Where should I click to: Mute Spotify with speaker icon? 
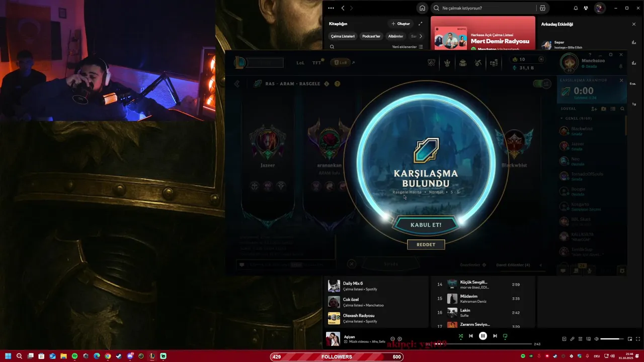pyautogui.click(x=596, y=339)
